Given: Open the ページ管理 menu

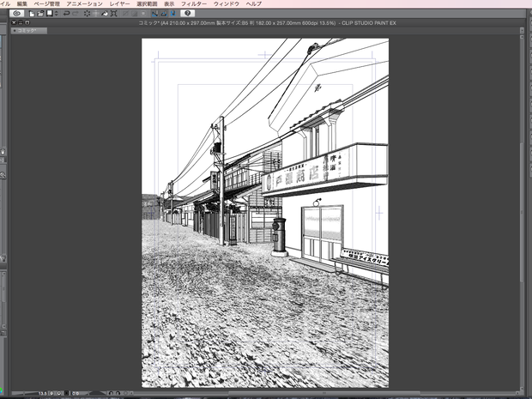Looking at the screenshot, I should (47, 3).
